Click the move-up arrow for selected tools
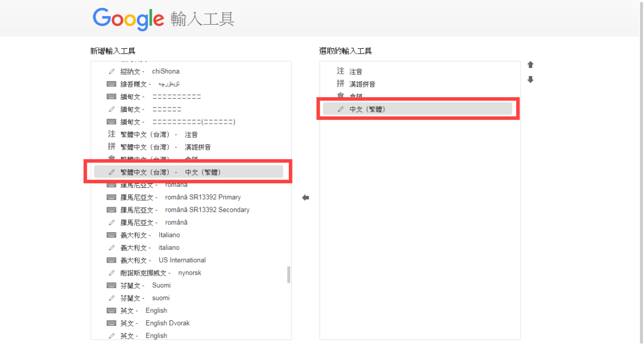This screenshot has width=644, height=347. pyautogui.click(x=530, y=64)
